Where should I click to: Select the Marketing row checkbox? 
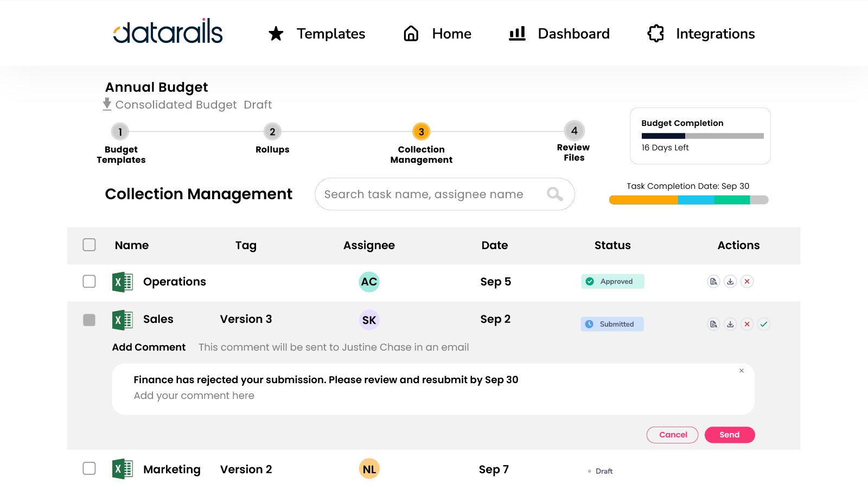[90, 468]
